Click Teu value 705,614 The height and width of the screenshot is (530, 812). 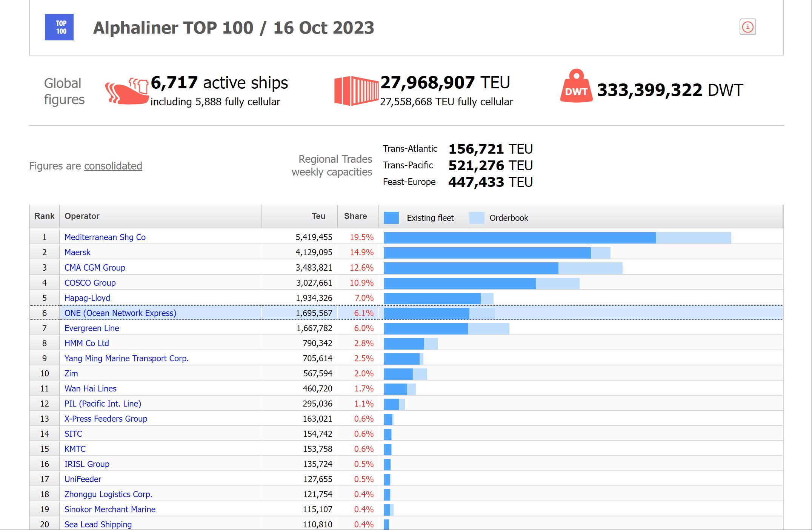tap(317, 358)
